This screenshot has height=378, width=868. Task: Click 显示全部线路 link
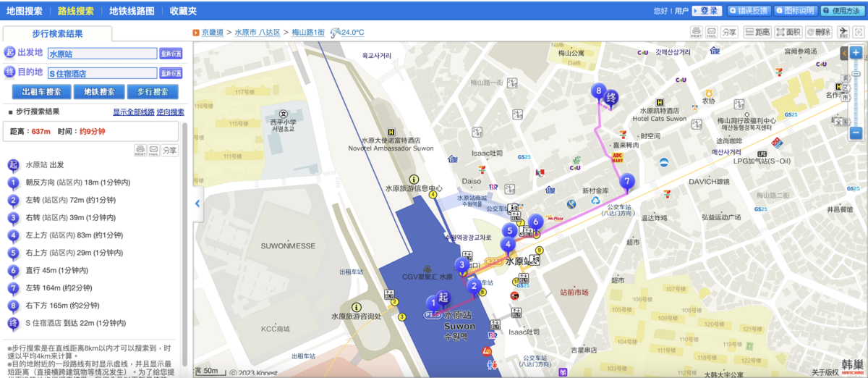coord(134,112)
